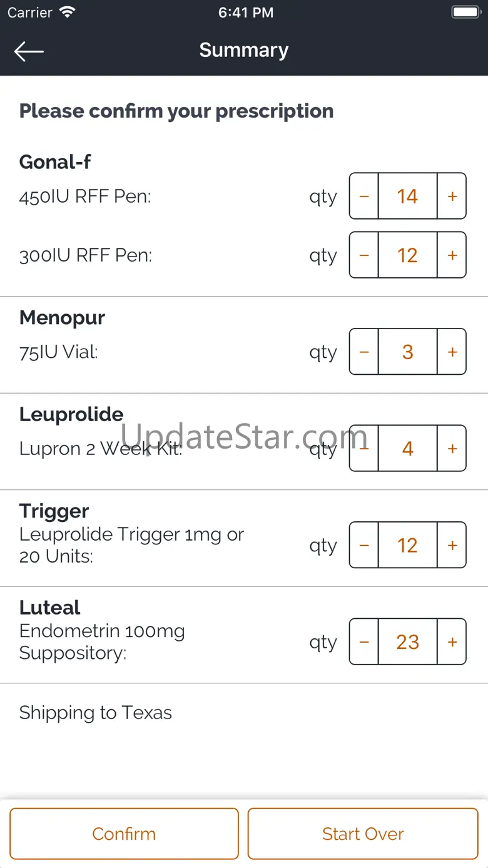This screenshot has width=488, height=868.
Task: Select the Menopur quantity value field
Action: point(407,352)
